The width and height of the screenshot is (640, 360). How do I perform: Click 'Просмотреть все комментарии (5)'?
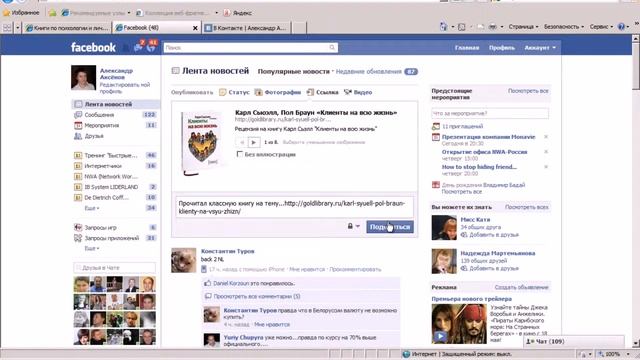pyautogui.click(x=257, y=296)
